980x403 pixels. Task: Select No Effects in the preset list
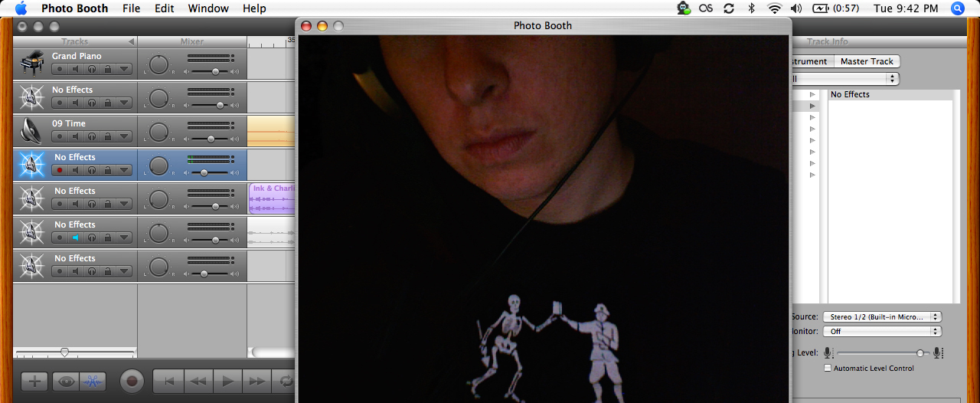click(850, 95)
